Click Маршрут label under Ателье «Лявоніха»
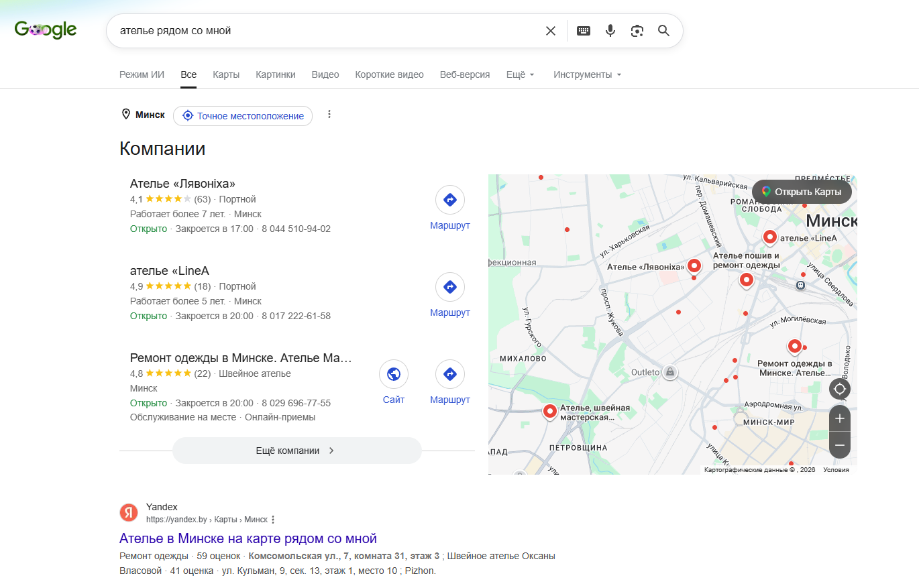Screen dimensions: 919x588 coord(450,226)
